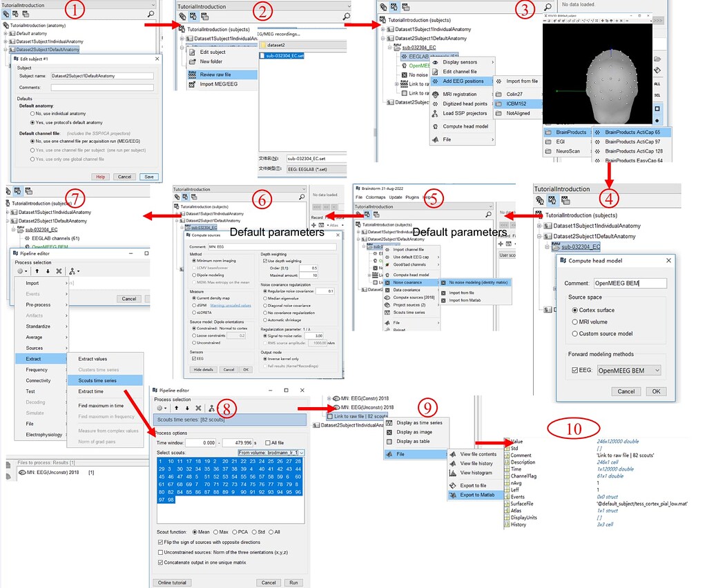
Task: Click the Review raw file menu icon
Action: click(x=192, y=74)
